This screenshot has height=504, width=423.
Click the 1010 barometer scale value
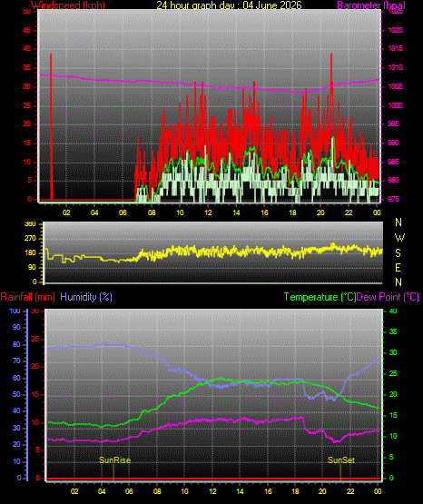[396, 67]
